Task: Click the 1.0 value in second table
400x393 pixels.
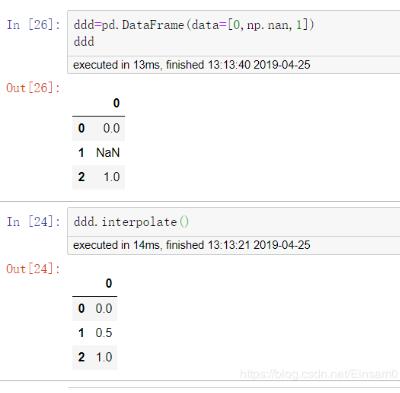Action: click(x=104, y=357)
